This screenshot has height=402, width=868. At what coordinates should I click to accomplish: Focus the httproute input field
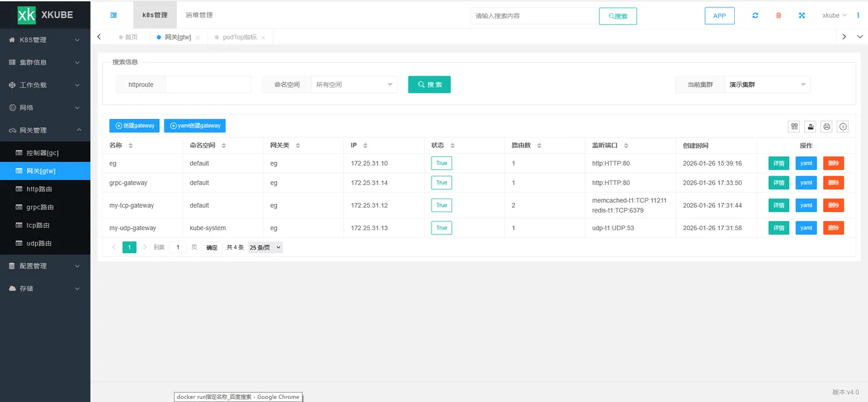point(208,84)
